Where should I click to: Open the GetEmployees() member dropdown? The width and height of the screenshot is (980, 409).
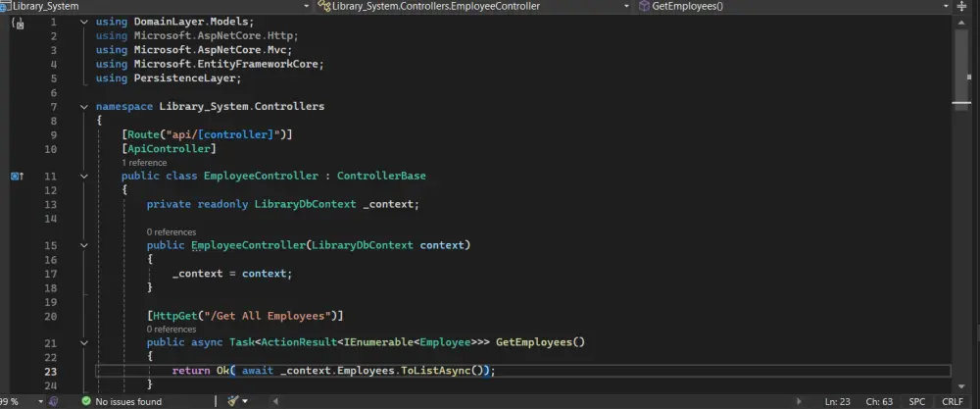pyautogui.click(x=946, y=6)
